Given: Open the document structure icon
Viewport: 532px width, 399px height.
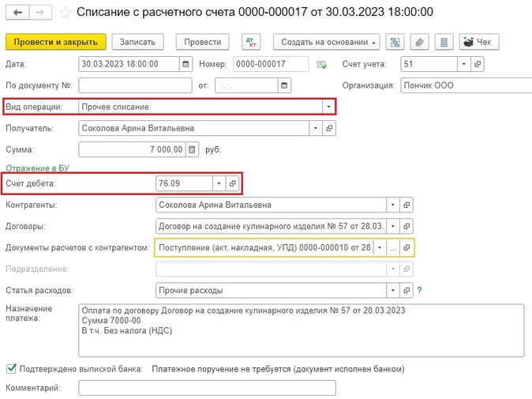Looking at the screenshot, I should pos(396,41).
